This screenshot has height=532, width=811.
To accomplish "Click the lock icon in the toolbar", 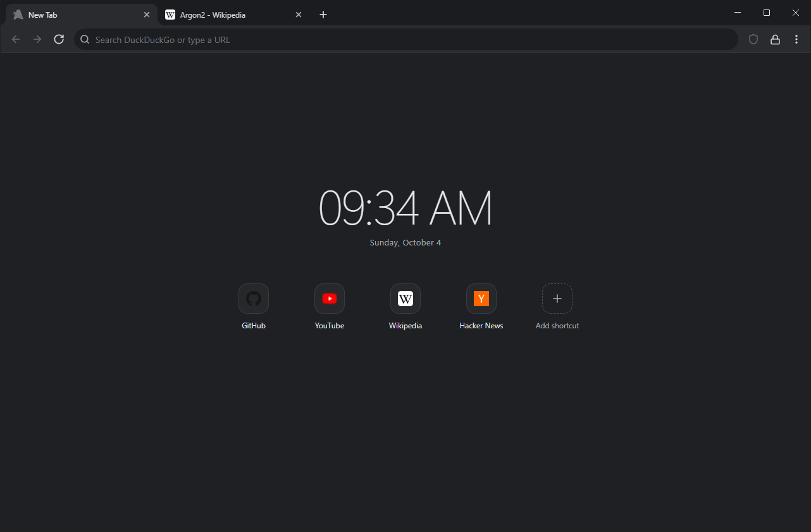I will [775, 39].
